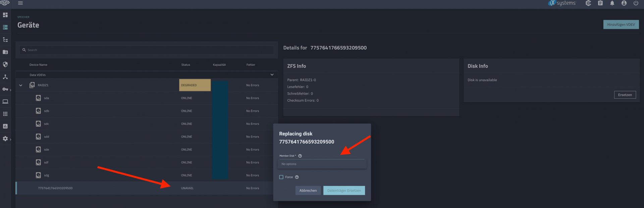Open the TrueCommand status icon
The height and width of the screenshot is (208, 644).
588,3
